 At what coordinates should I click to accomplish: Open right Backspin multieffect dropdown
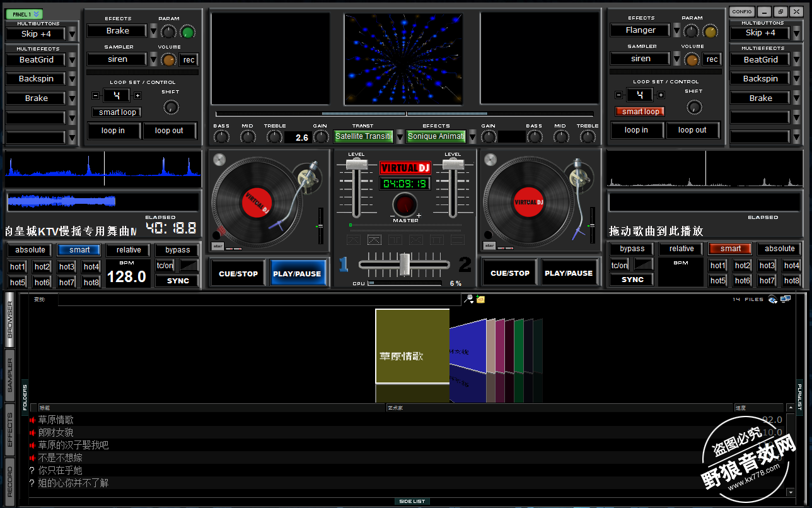coord(797,79)
